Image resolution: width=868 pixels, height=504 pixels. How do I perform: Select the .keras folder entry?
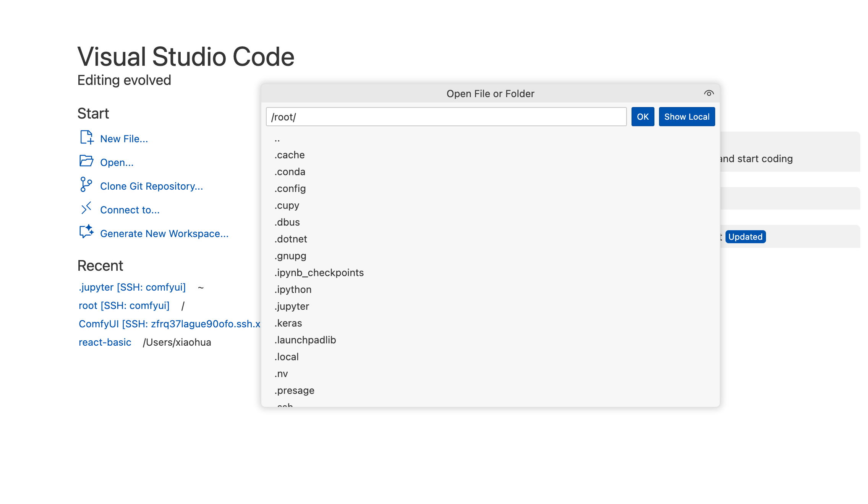coord(490,323)
